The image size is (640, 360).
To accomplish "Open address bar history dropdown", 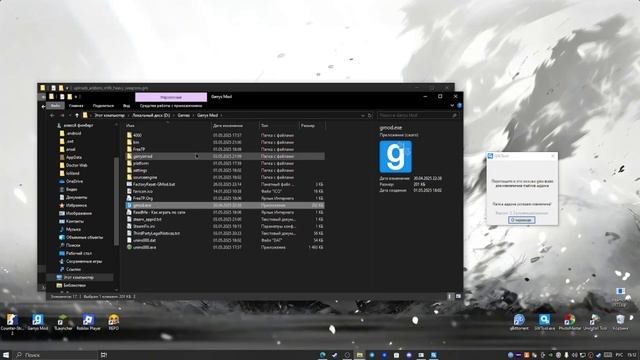I will (362, 116).
